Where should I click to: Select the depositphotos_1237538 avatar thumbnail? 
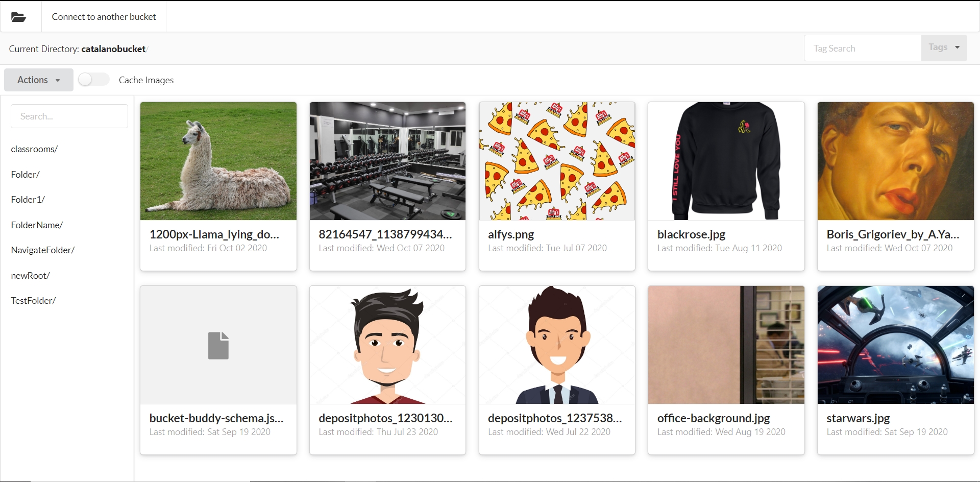point(557,345)
